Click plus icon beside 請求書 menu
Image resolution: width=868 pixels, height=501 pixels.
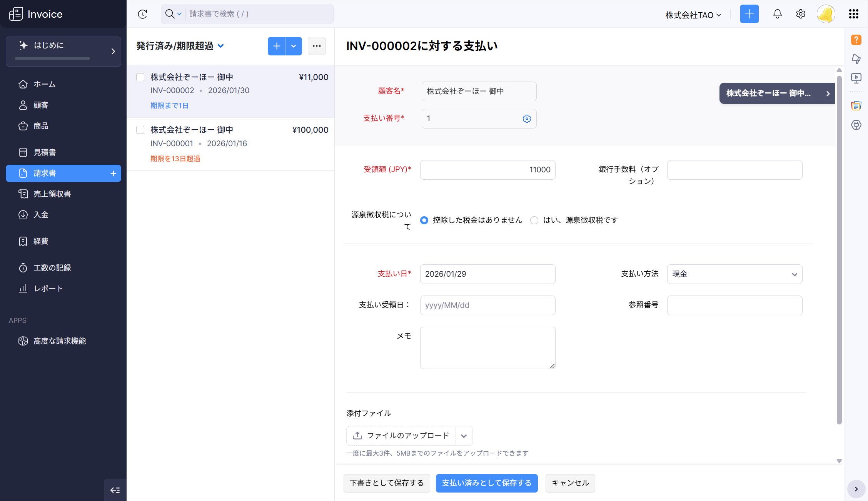113,174
